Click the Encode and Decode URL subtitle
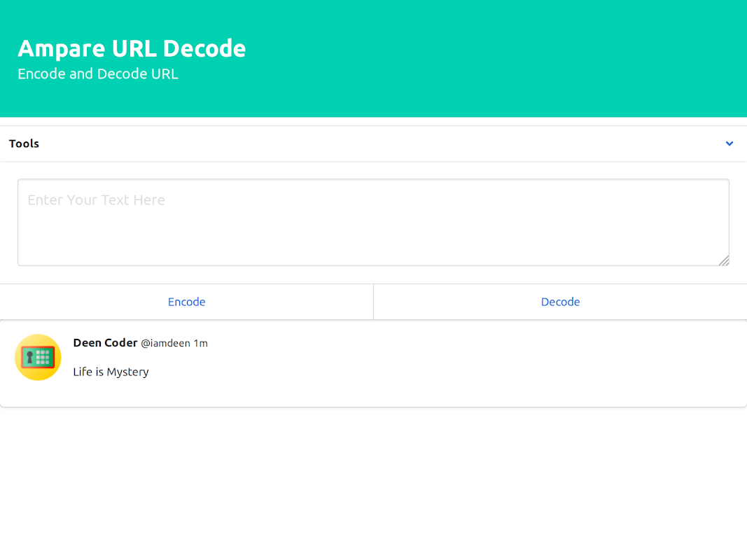The image size is (747, 560). (98, 73)
